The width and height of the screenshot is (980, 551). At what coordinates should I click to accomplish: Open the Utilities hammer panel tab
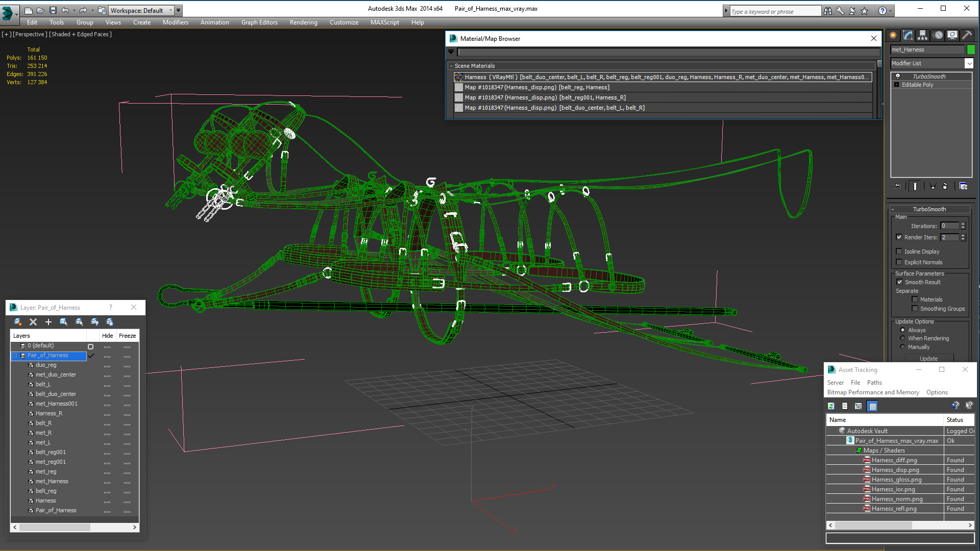point(967,35)
